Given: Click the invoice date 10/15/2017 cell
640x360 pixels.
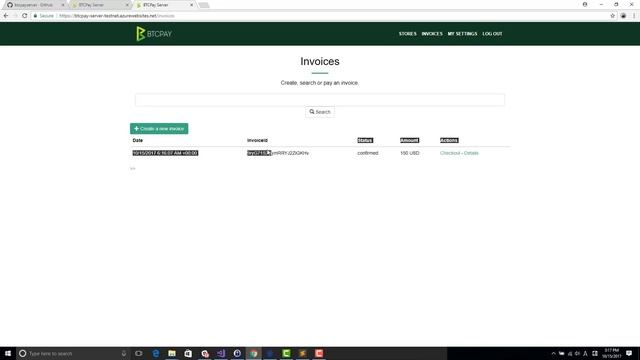Looking at the screenshot, I should [165, 153].
